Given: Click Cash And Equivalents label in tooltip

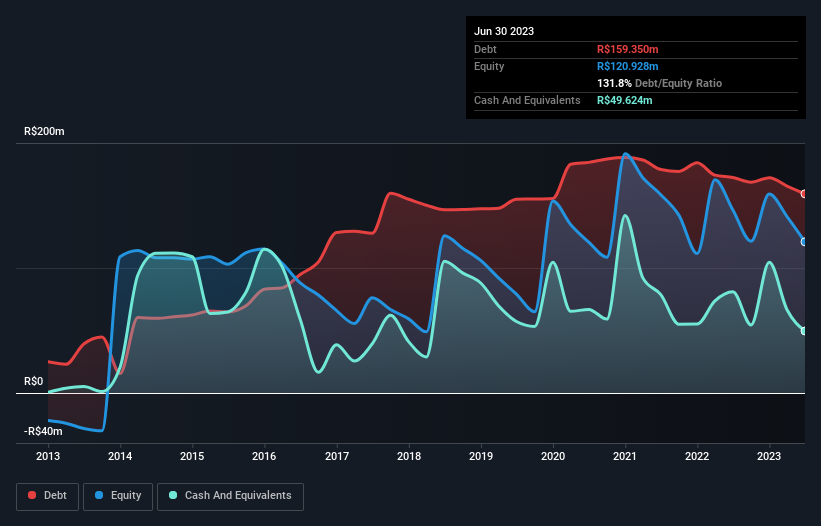Looking at the screenshot, I should 527,100.
